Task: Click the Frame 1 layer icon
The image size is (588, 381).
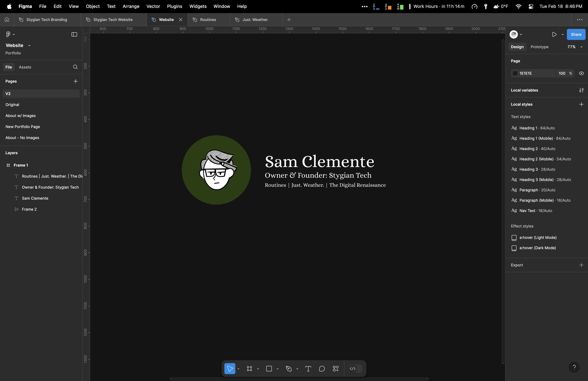Action: coord(8,165)
